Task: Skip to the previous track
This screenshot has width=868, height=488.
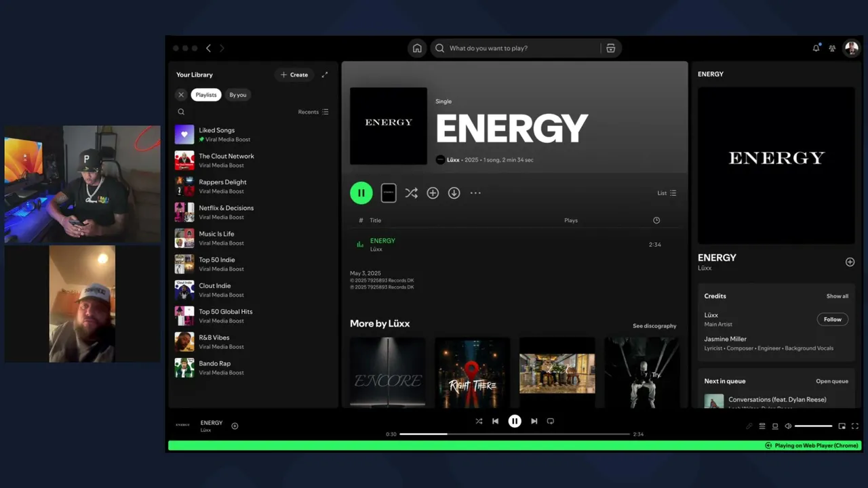Action: click(495, 421)
